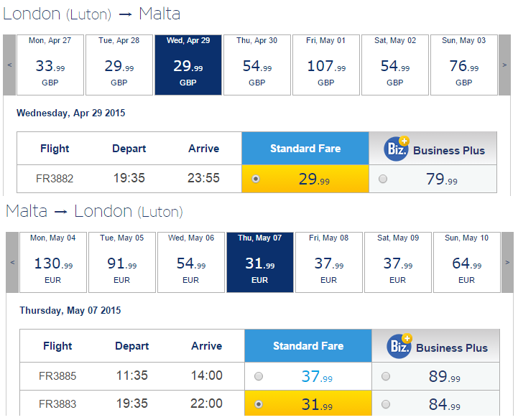Choose Mon, Apr 27 outbound date tab
518x420 pixels.
50,65
